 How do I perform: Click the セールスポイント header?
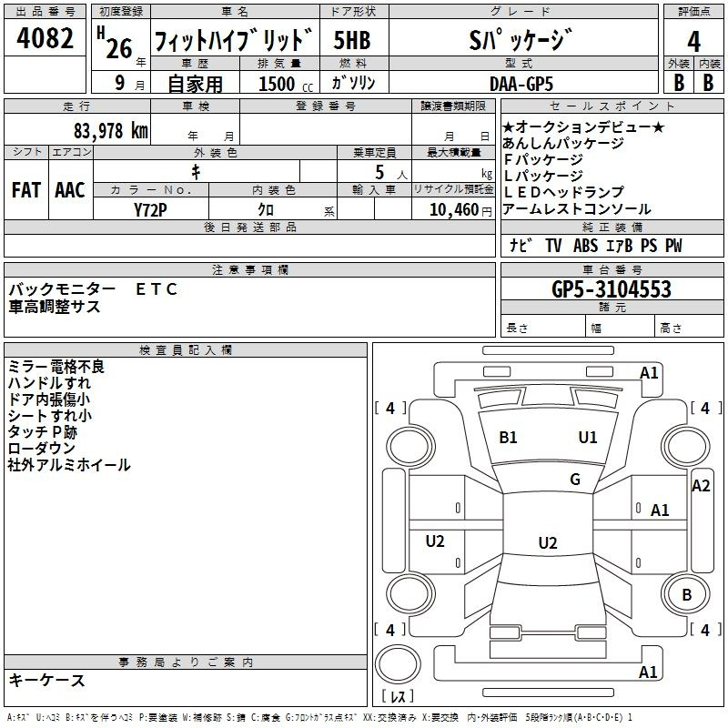coord(612,106)
